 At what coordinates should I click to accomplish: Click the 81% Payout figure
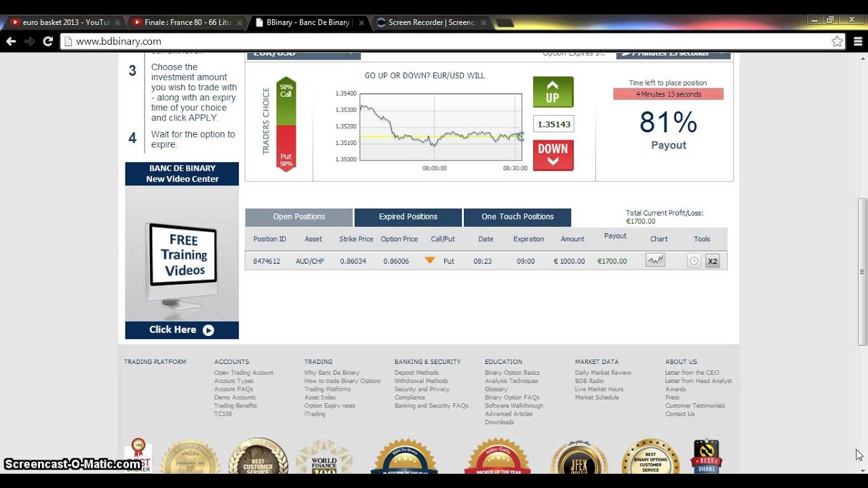click(668, 123)
